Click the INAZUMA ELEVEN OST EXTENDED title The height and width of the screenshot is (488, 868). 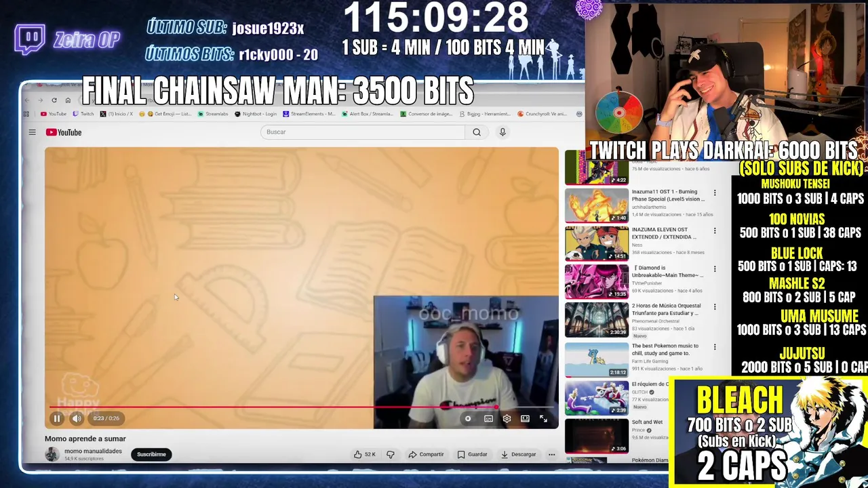pyautogui.click(x=664, y=233)
